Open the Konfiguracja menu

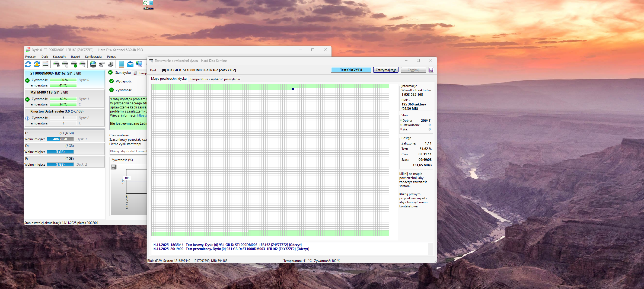pyautogui.click(x=93, y=57)
